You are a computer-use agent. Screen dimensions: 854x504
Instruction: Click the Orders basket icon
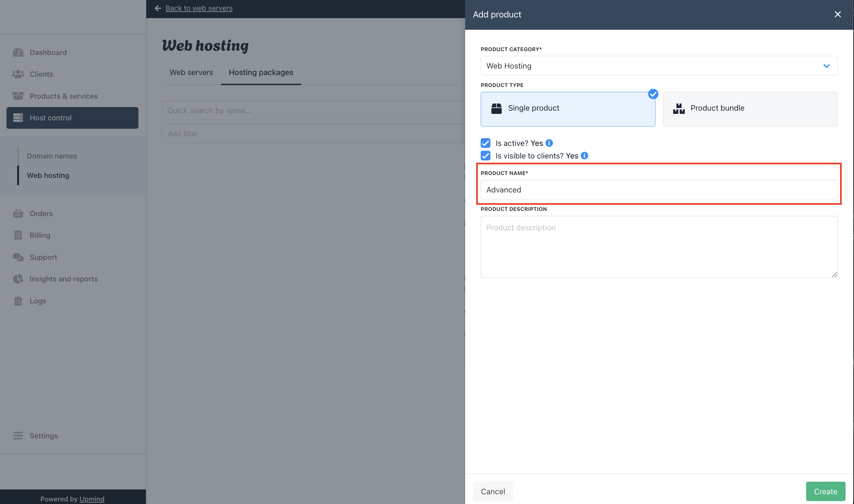pos(18,213)
